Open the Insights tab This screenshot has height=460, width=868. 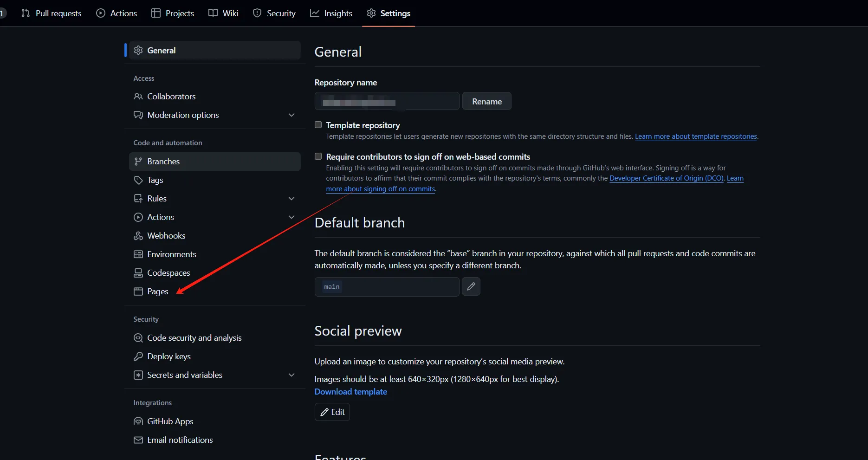(331, 13)
